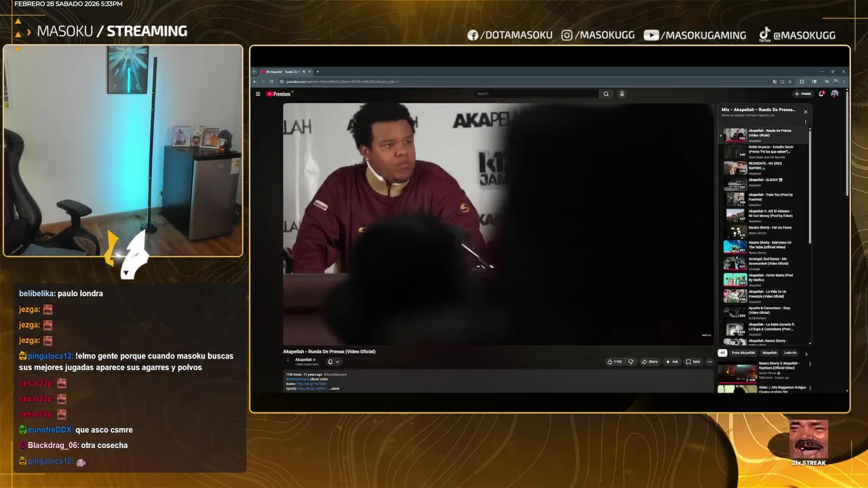Viewport: 868px width, 488px height.
Task: Select the Latin Hip filter chip
Action: click(x=791, y=352)
